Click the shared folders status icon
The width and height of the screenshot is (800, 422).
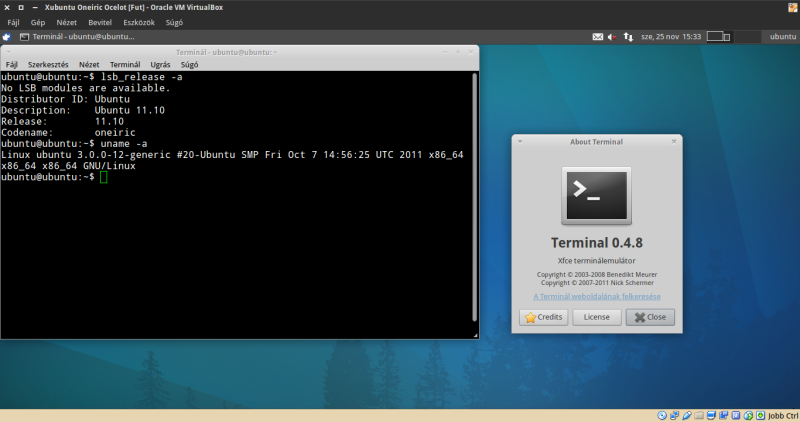pyautogui.click(x=699, y=415)
